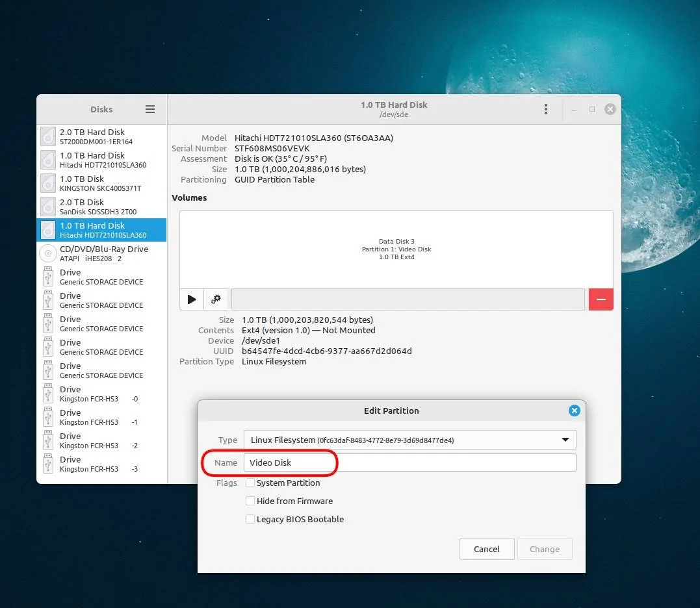Open the Disks hamburger menu

150,109
